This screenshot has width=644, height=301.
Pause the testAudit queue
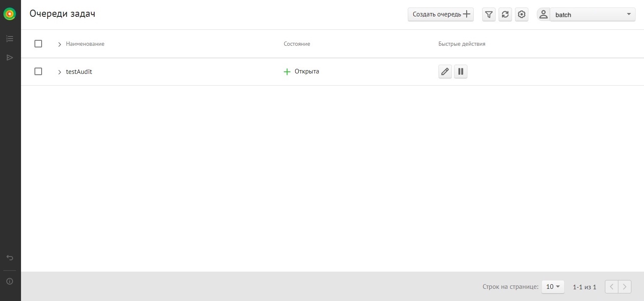point(461,72)
